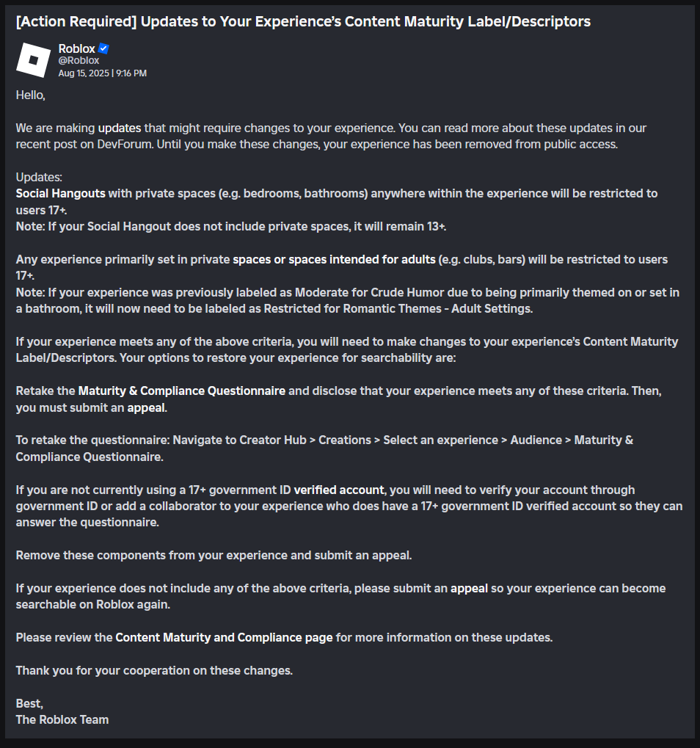Open the Content Maturity and Compliance page link

224,637
